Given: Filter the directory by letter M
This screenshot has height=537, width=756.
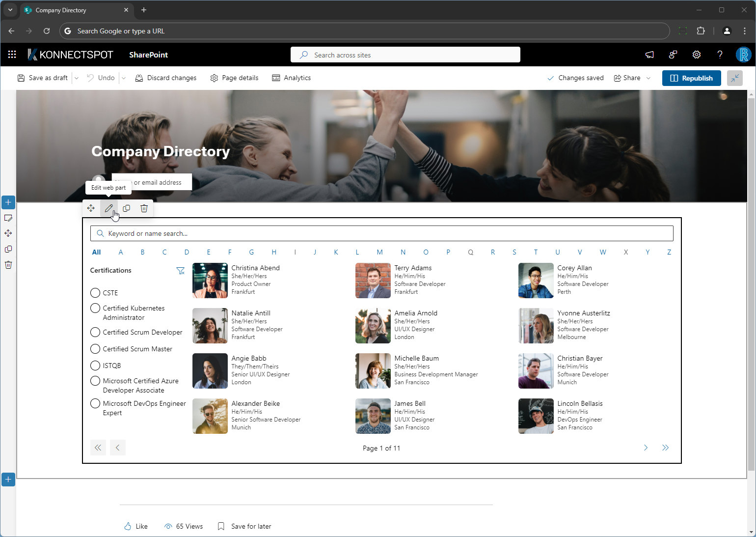Looking at the screenshot, I should pos(379,252).
